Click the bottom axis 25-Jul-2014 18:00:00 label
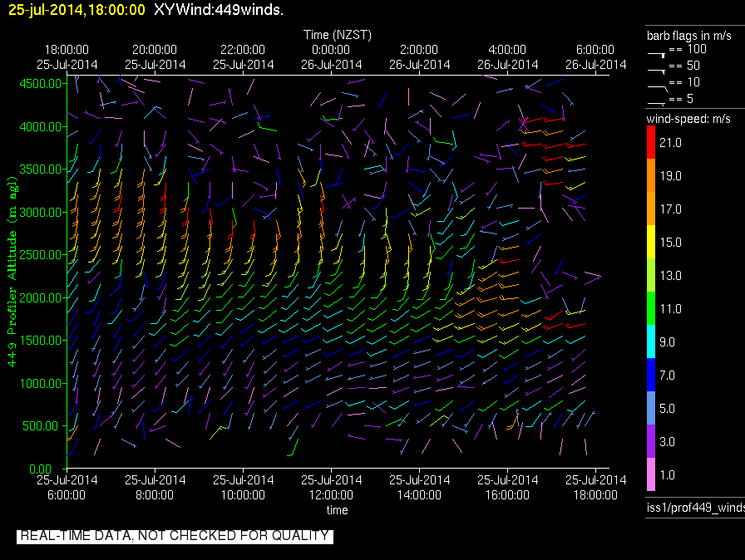Image resolution: width=745 pixels, height=560 pixels. tap(596, 488)
